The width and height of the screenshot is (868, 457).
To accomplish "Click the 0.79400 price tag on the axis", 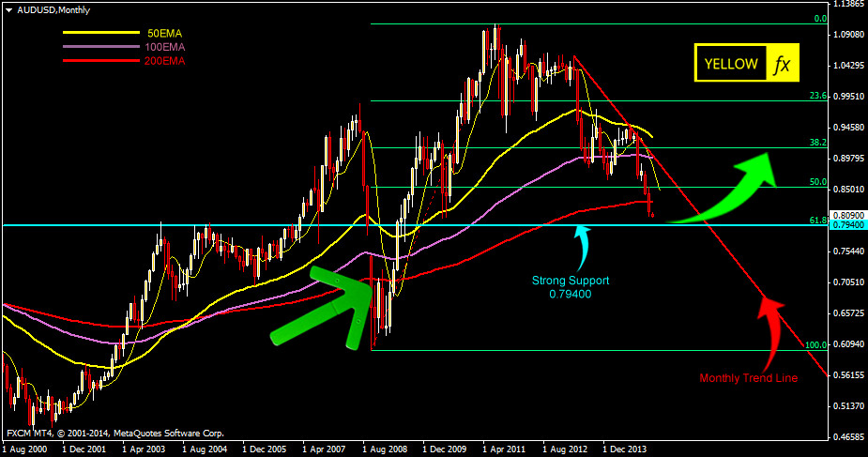I will (x=848, y=225).
